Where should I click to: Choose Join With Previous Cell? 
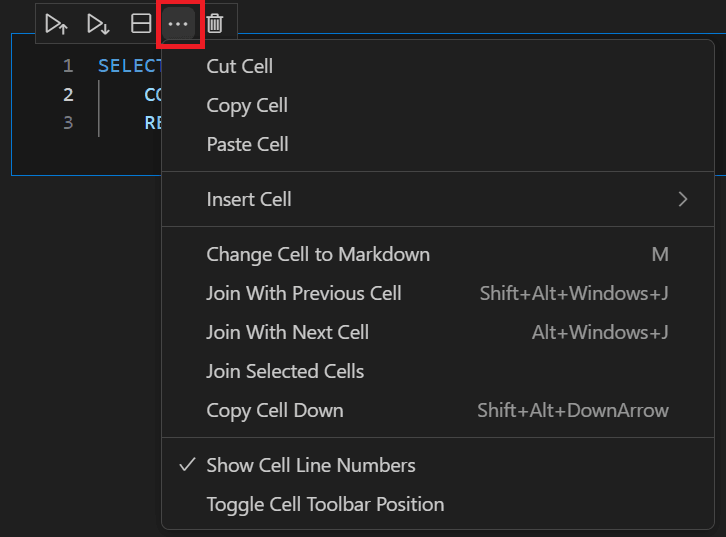[x=303, y=293]
